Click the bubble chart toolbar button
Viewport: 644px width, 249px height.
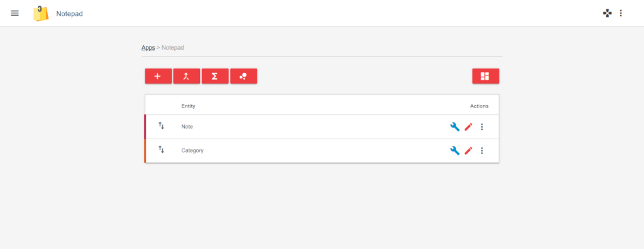click(x=243, y=76)
